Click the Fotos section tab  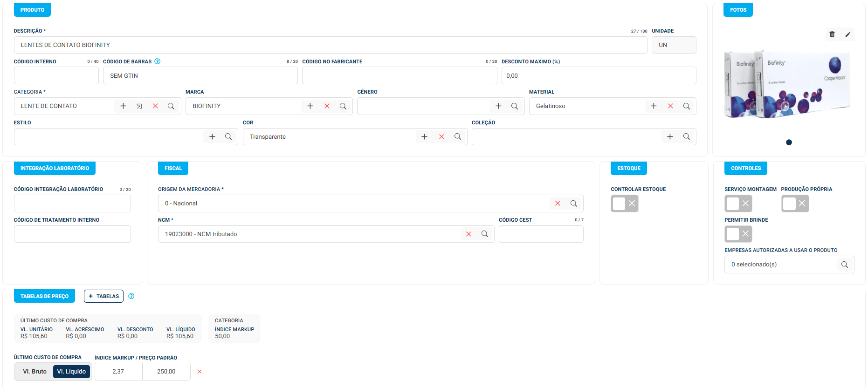[738, 10]
